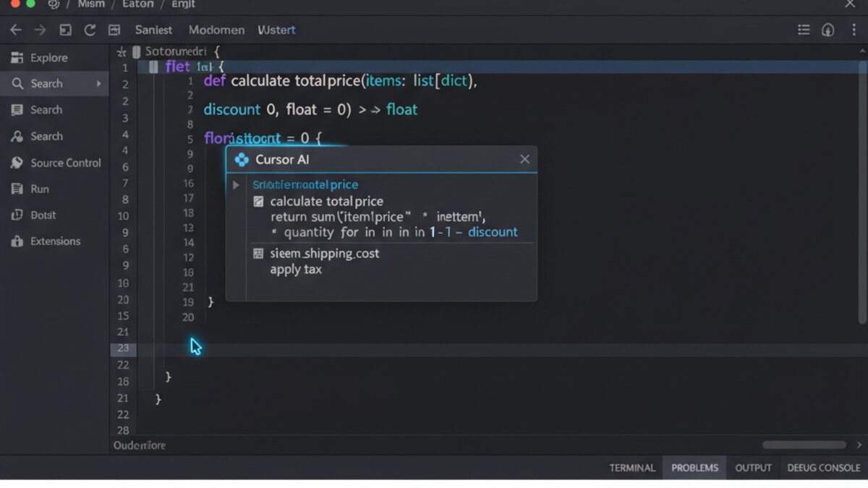Click the Run sidebar icon
This screenshot has width=868, height=488.
(x=17, y=189)
